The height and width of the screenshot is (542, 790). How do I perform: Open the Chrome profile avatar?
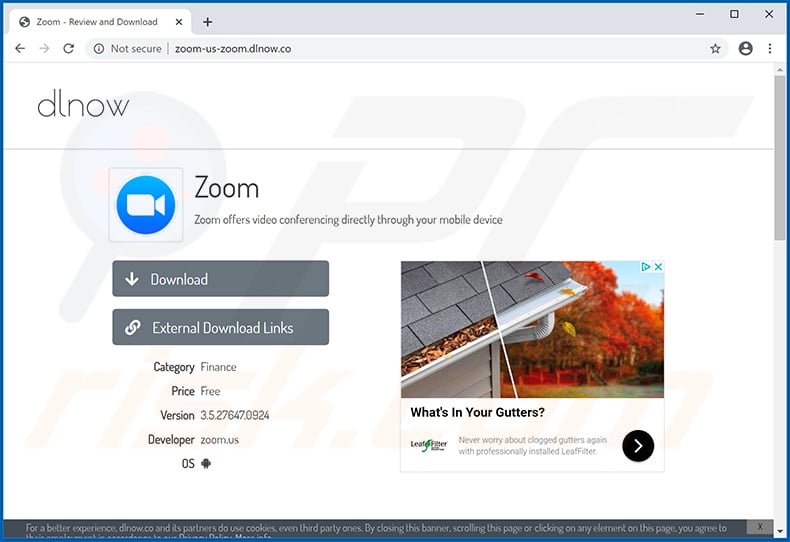click(x=746, y=48)
